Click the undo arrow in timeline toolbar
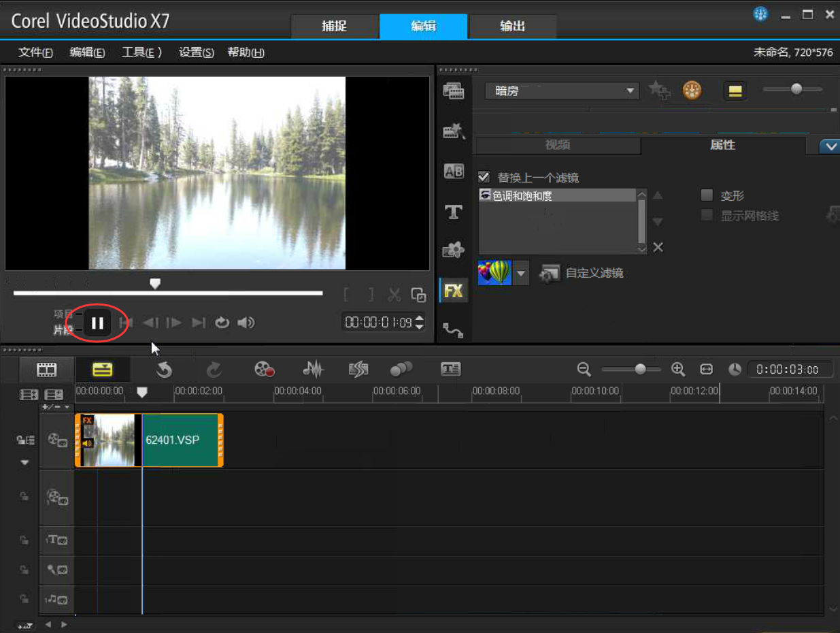 (164, 370)
